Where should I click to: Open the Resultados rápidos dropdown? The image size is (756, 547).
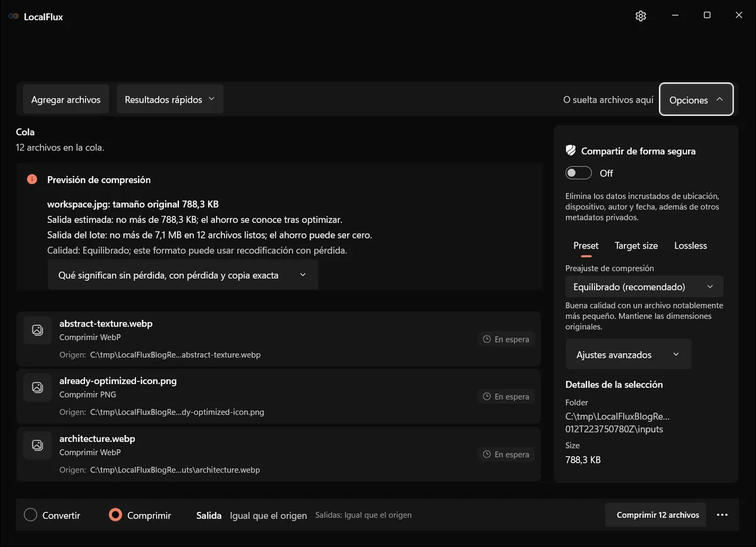tap(170, 99)
